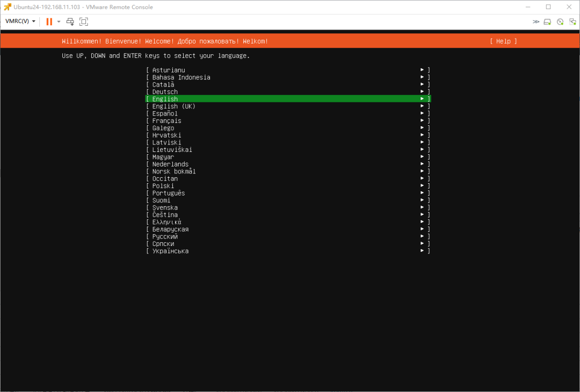The height and width of the screenshot is (392, 580).
Task: Choose Deutsch from the language list
Action: [288, 92]
